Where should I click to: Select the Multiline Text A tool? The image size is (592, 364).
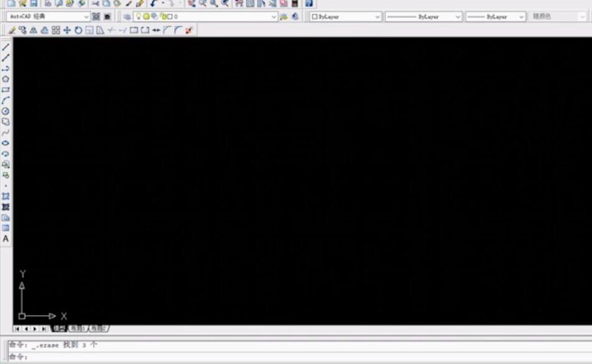(6, 238)
